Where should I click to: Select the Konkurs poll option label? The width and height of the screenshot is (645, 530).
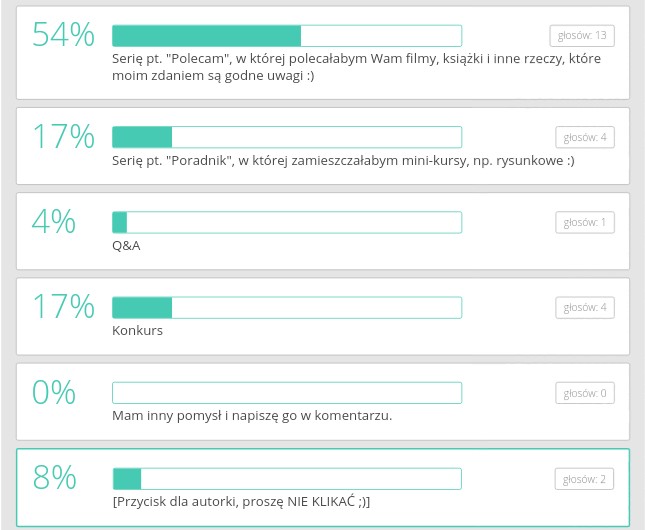(x=137, y=330)
